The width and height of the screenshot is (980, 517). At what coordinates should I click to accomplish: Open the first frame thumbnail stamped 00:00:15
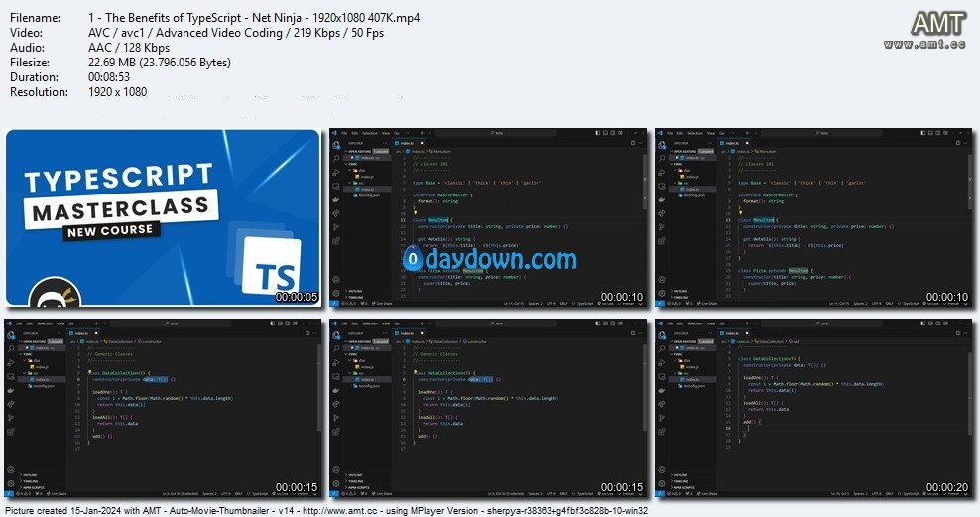point(163,408)
